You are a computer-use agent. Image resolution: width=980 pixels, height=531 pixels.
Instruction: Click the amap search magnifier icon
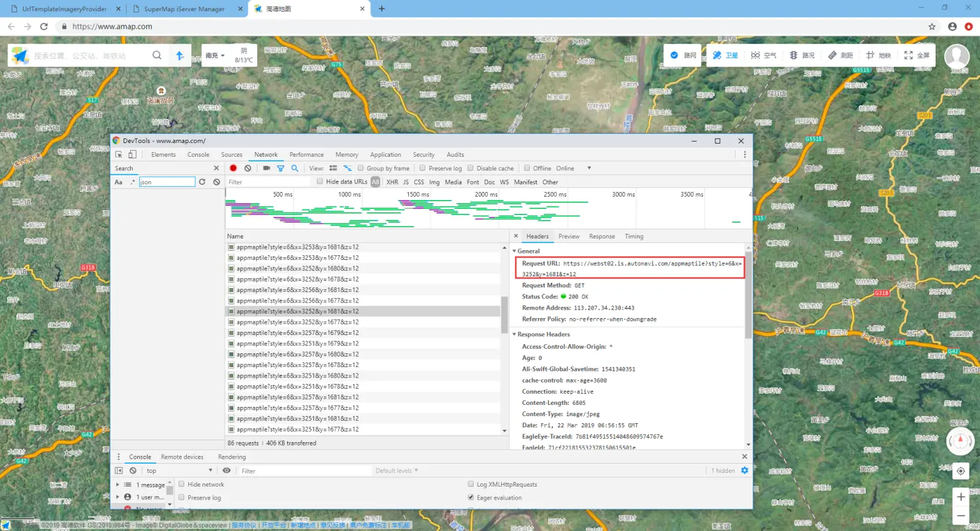coord(157,56)
